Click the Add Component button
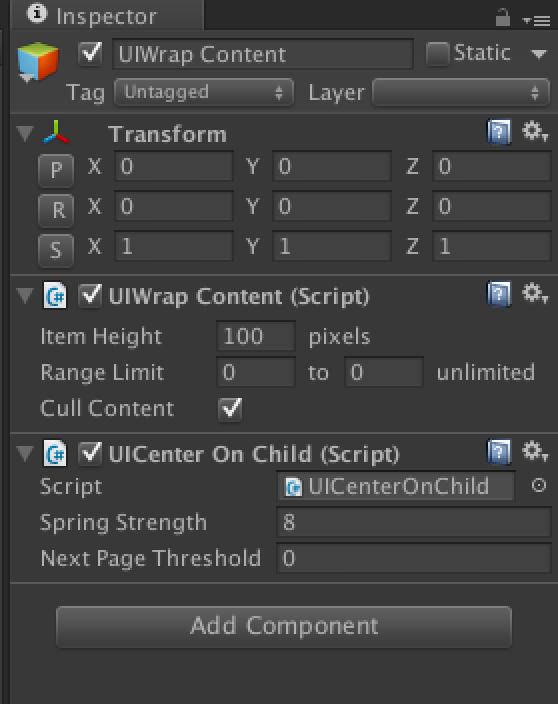The height and width of the screenshot is (704, 558). pyautogui.click(x=284, y=627)
